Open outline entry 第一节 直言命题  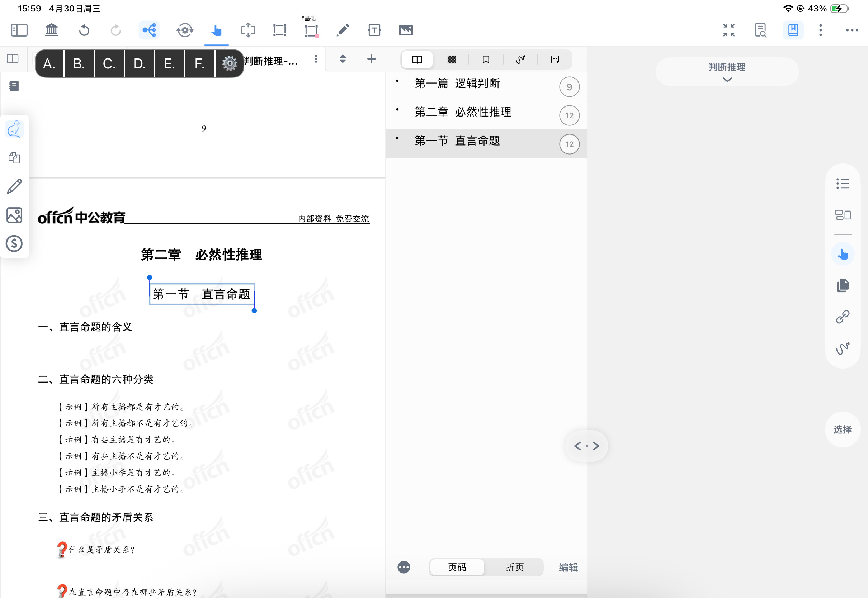tap(486, 144)
